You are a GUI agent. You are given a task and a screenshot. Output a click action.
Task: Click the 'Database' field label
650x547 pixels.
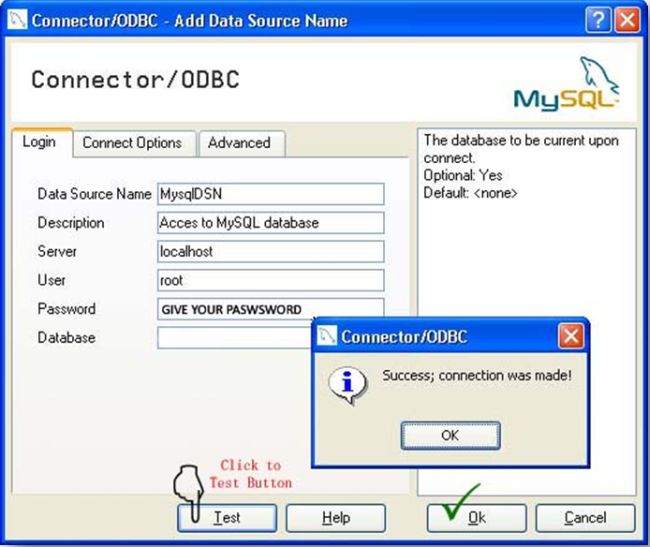pos(66,338)
